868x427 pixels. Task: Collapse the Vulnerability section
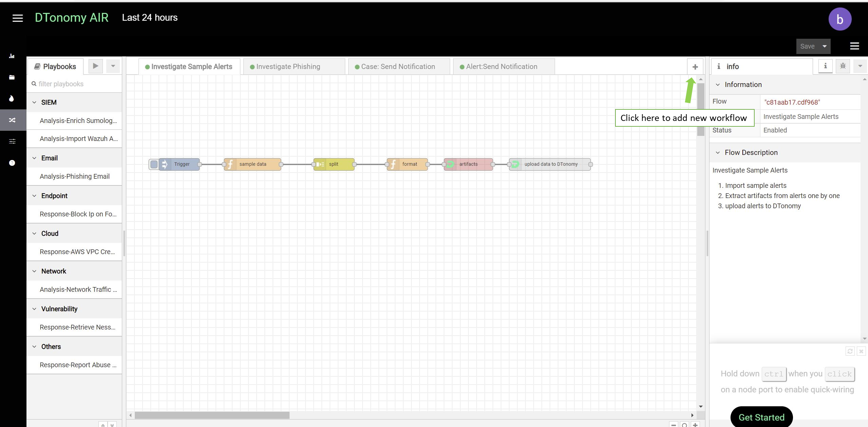point(34,308)
